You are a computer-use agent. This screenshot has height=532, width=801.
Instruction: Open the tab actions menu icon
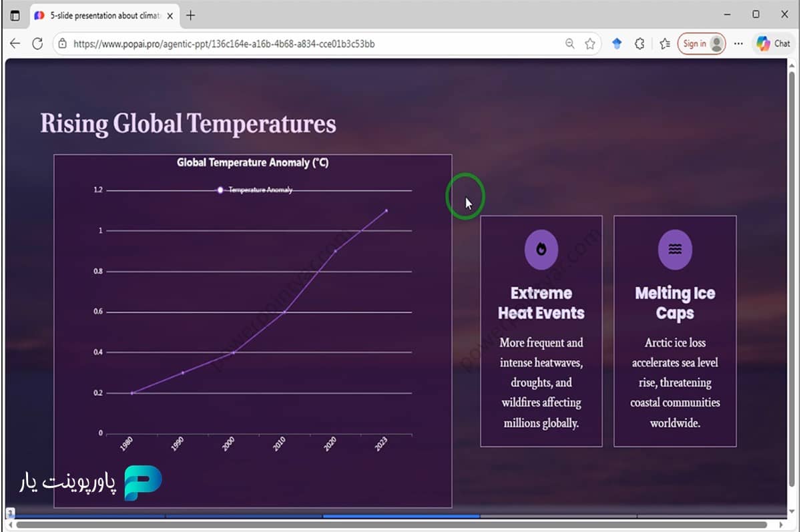tap(15, 15)
